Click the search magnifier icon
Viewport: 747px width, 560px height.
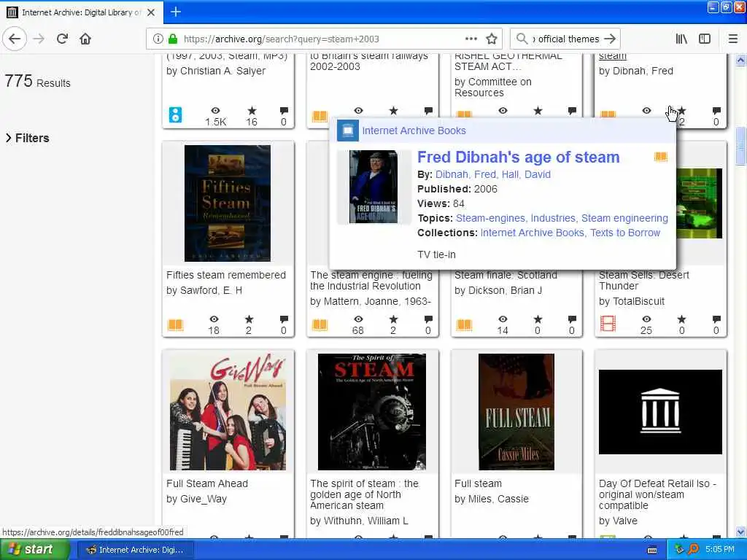pos(522,39)
